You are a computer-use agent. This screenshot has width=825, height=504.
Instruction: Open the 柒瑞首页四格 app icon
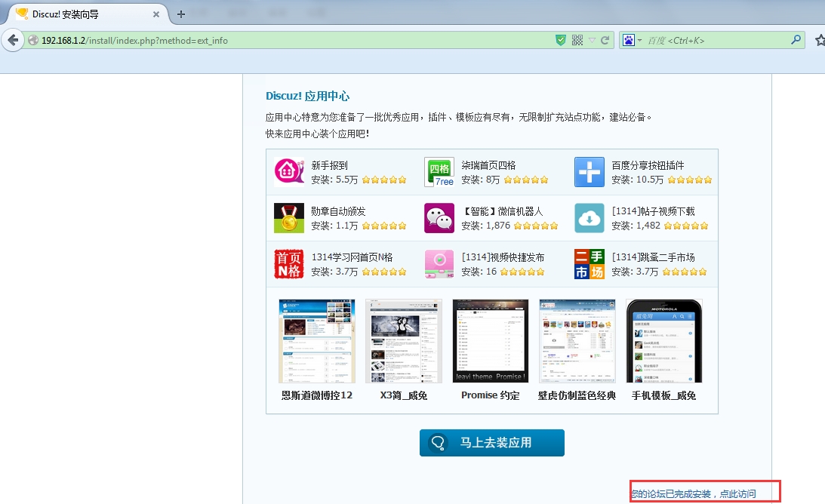pos(439,172)
